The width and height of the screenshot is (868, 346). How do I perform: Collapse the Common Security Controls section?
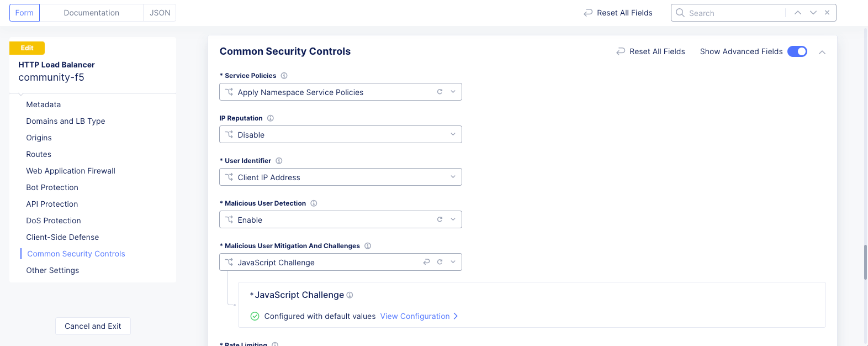coord(822,52)
